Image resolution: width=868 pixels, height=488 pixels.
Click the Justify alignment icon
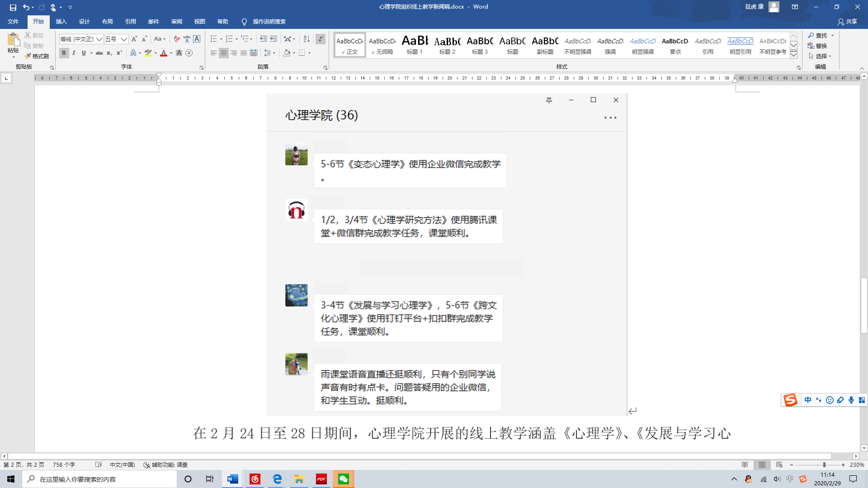[x=244, y=53]
